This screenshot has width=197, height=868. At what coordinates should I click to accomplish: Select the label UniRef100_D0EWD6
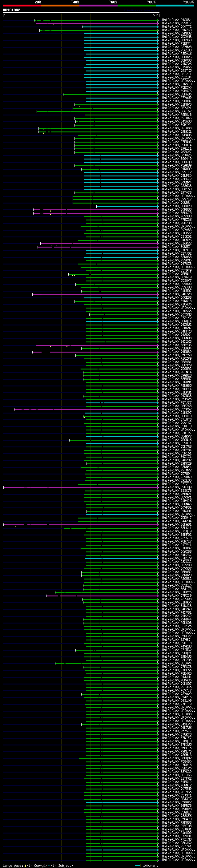click(176, 135)
